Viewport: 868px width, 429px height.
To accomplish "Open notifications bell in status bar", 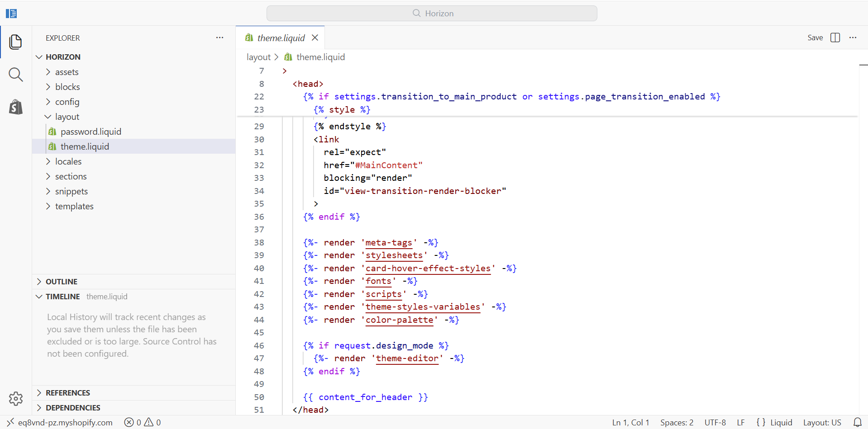I will click(857, 422).
